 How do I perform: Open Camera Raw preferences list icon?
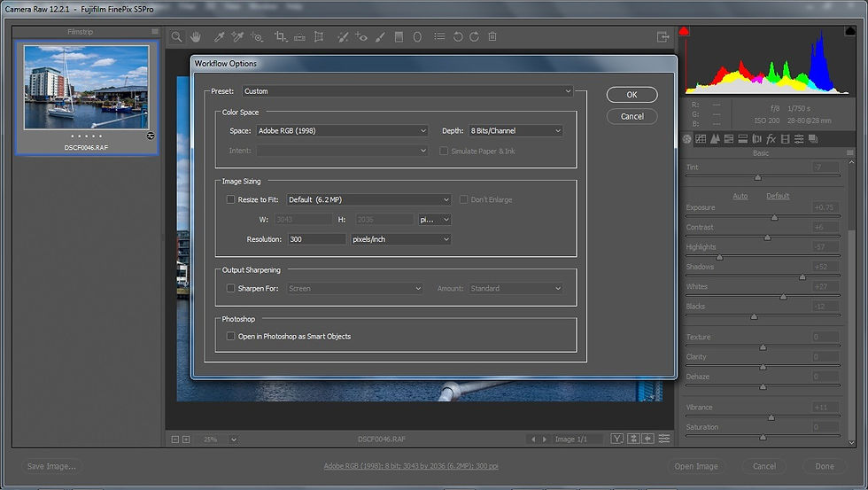(x=439, y=36)
